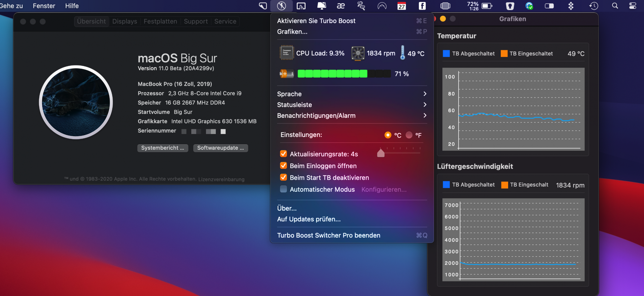Click the shield keyhole menu bar icon
This screenshot has height=296, width=644.
[510, 6]
